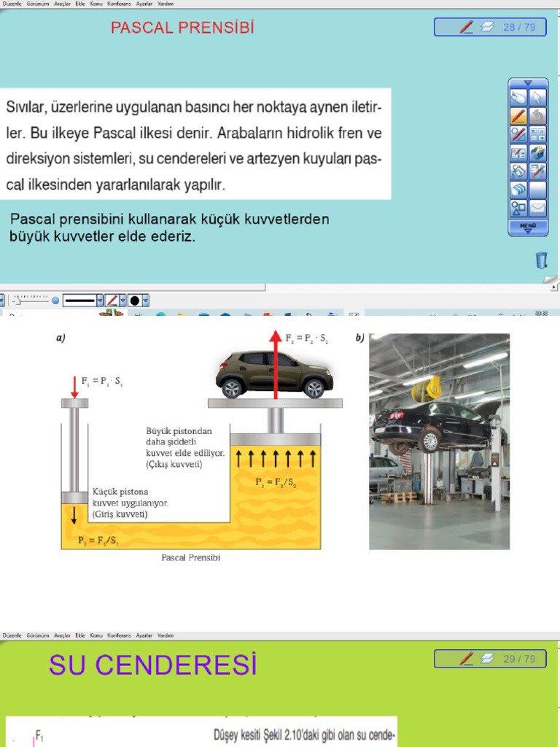Image resolution: width=560 pixels, height=747 pixels.
Task: Open the black fill color dropdown arrow
Action: [x=146, y=301]
